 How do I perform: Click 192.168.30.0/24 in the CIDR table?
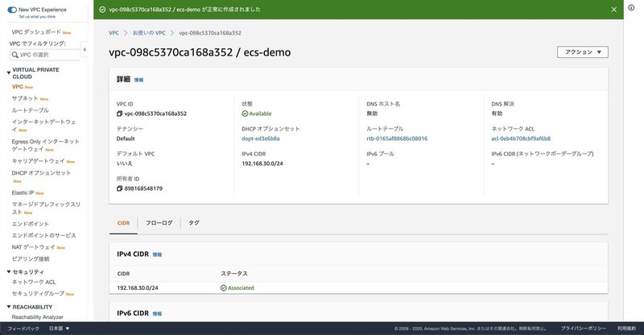click(x=138, y=287)
